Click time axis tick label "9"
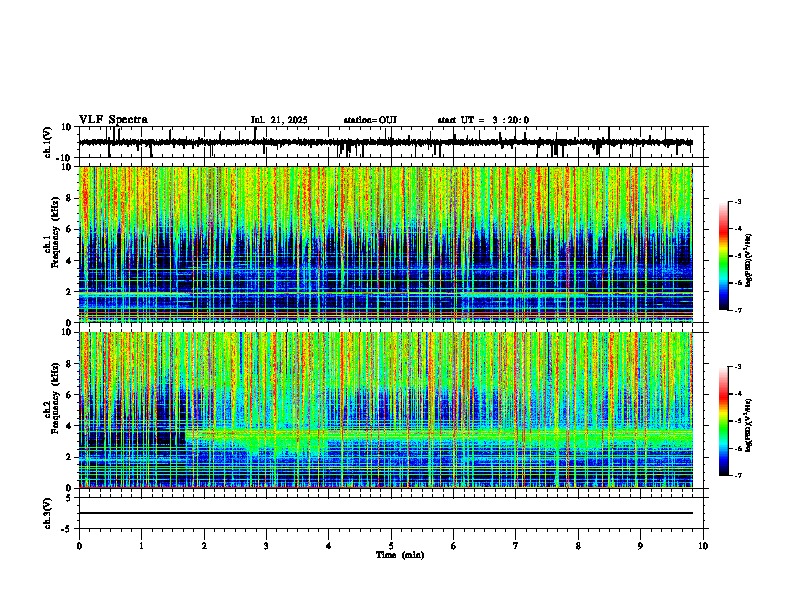Viewport: 792px width, 612px height. (x=640, y=546)
